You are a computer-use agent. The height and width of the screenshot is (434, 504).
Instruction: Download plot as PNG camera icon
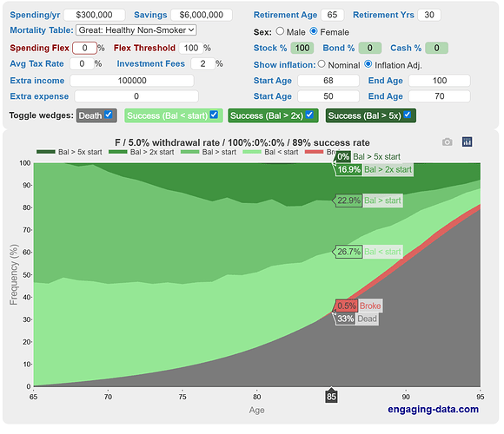tap(447, 141)
